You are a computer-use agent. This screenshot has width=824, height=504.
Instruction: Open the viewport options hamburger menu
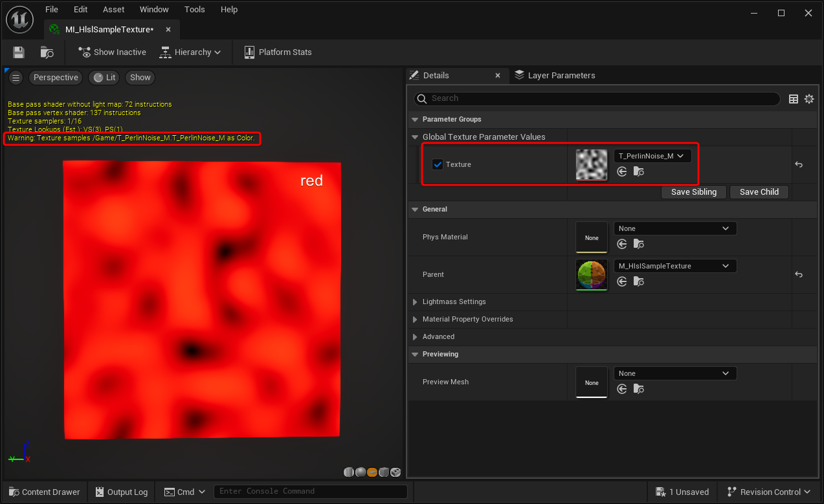[x=16, y=78]
